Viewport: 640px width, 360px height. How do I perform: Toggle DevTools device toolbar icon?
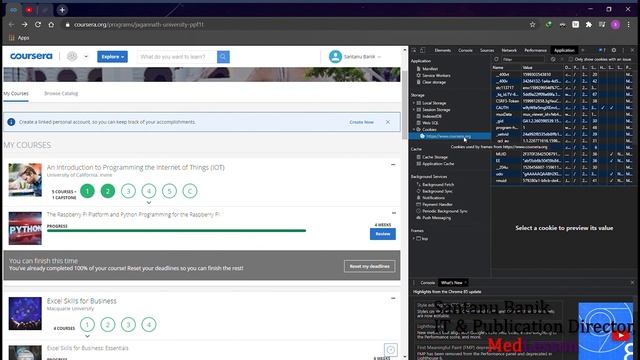click(x=422, y=50)
